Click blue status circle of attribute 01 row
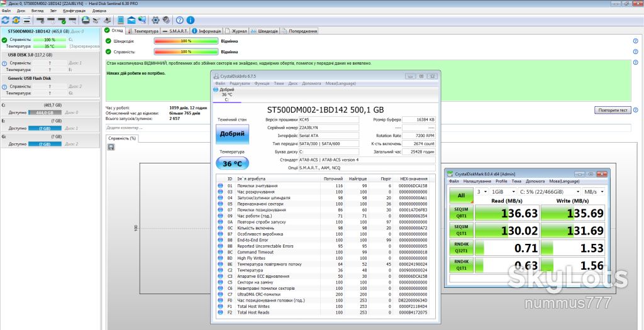This screenshot has height=330, width=644. (221, 186)
